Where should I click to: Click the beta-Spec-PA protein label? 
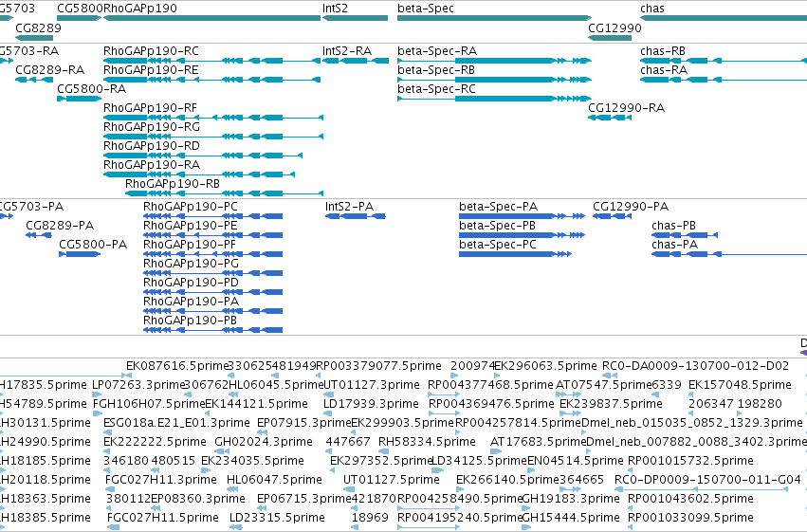click(x=498, y=207)
